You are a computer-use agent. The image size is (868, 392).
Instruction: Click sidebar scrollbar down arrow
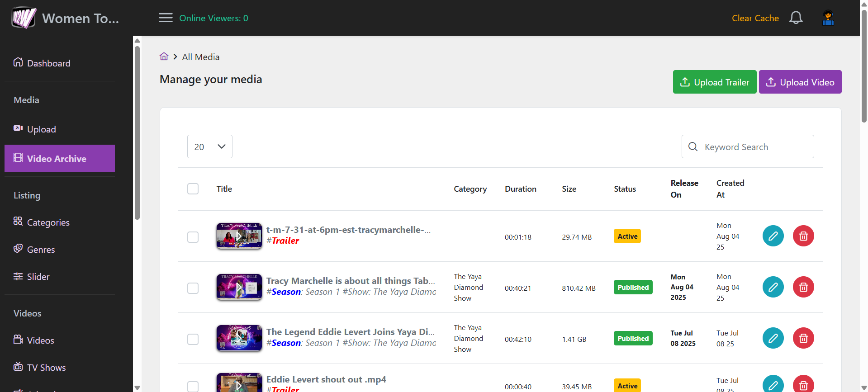(x=137, y=387)
